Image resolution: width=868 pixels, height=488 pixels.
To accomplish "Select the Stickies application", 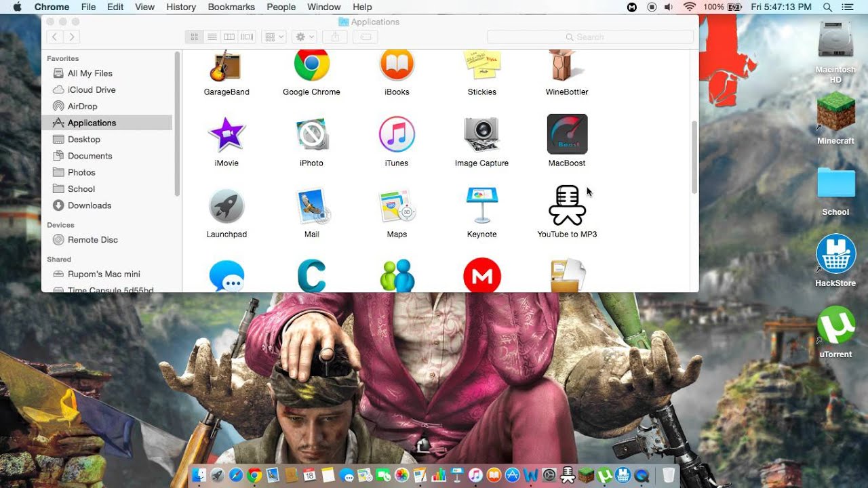I will [481, 66].
